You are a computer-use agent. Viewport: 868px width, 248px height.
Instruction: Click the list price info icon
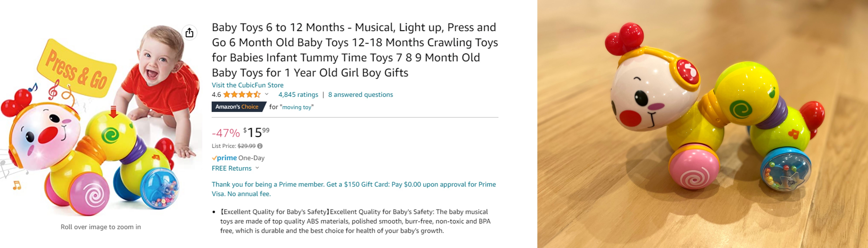click(260, 146)
